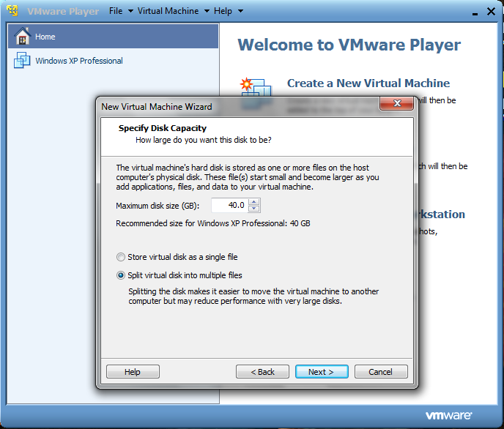Click the dropdown arrow next to File
This screenshot has width=504, height=429.
(130, 11)
